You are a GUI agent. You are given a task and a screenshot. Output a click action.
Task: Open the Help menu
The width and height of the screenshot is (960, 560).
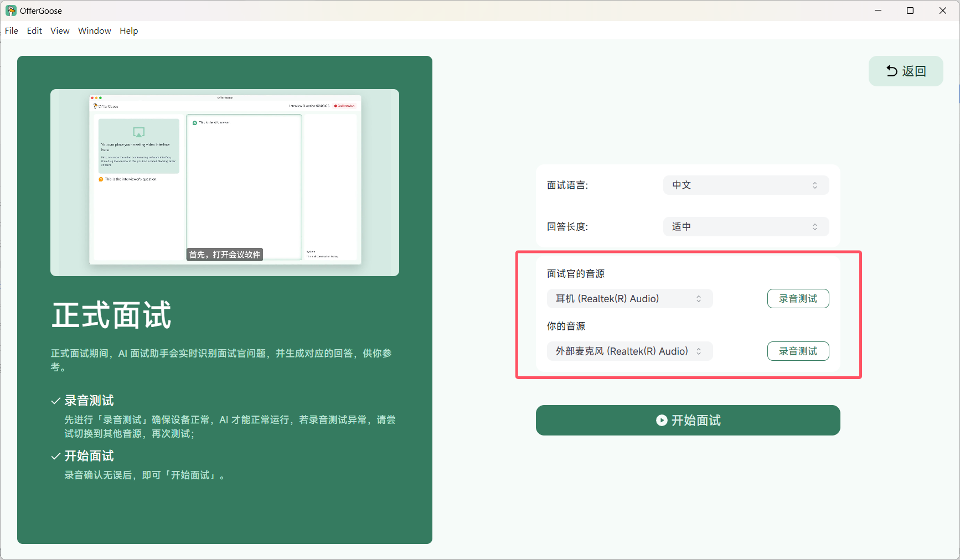pyautogui.click(x=129, y=30)
